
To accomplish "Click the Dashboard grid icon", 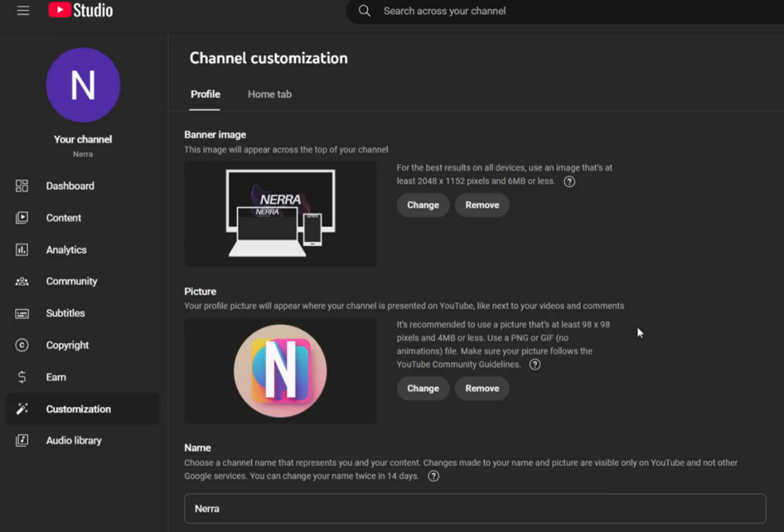I will [x=22, y=186].
